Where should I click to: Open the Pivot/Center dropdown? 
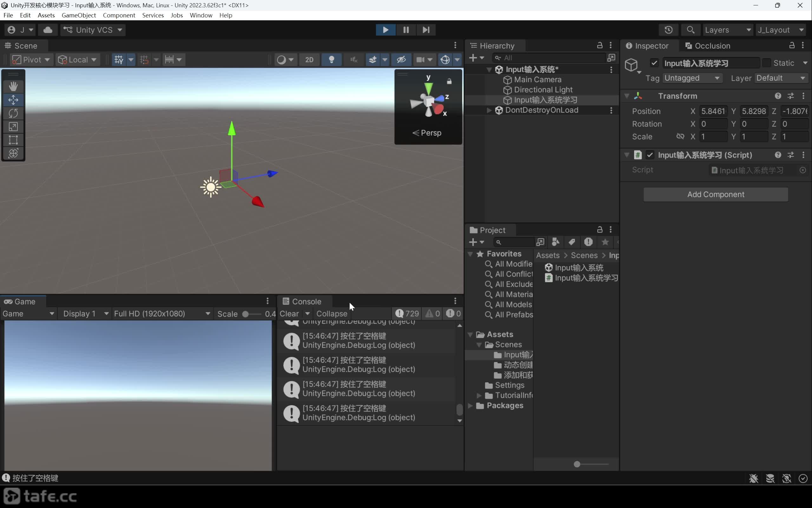pos(31,60)
